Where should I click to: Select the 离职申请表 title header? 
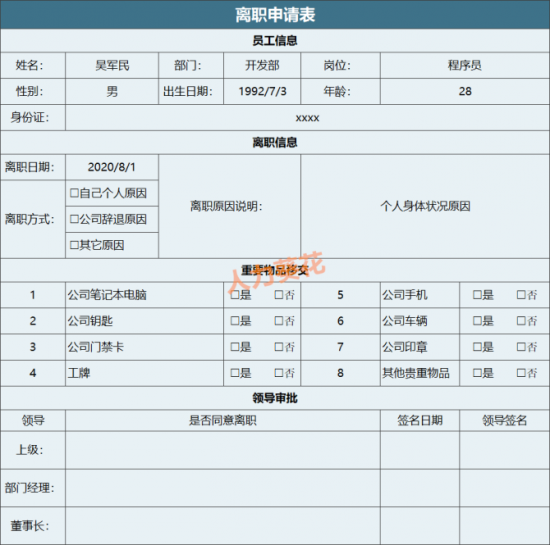click(x=275, y=15)
